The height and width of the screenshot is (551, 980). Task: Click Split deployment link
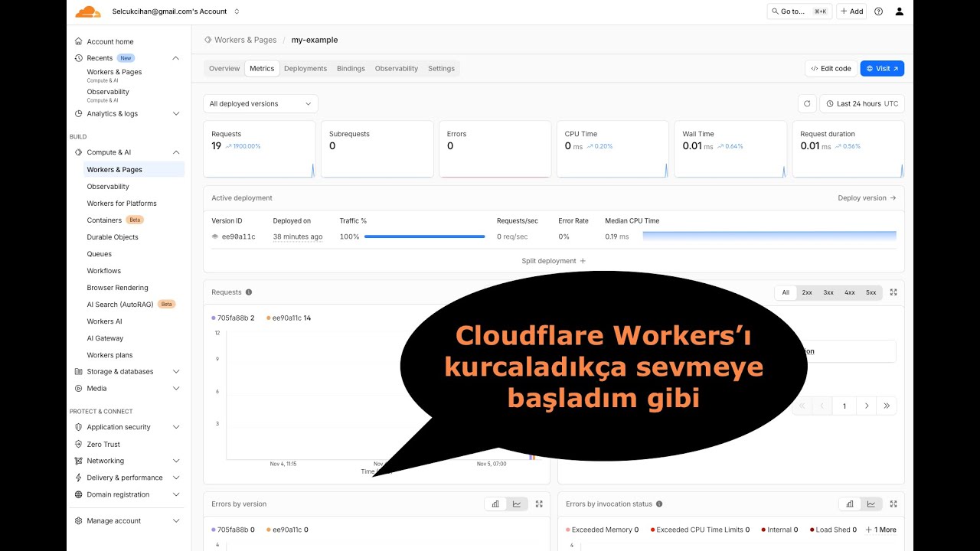(554, 261)
